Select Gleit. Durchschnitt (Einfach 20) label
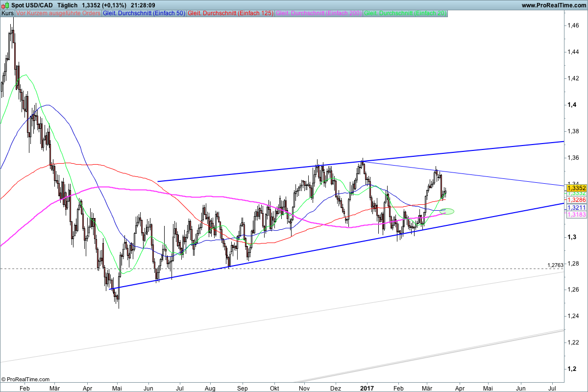Image resolution: width=588 pixels, height=392 pixels. coord(405,13)
